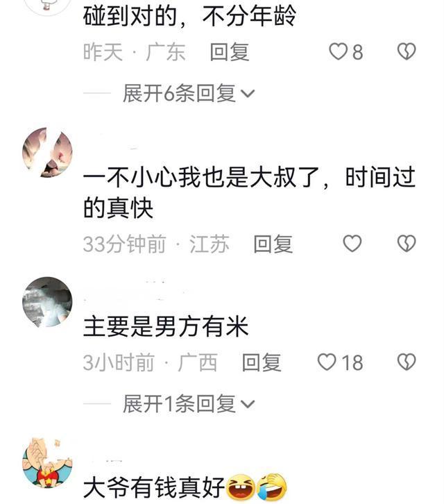Tap broken heart on 江苏 comment
This screenshot has width=444, height=504.
point(407,243)
